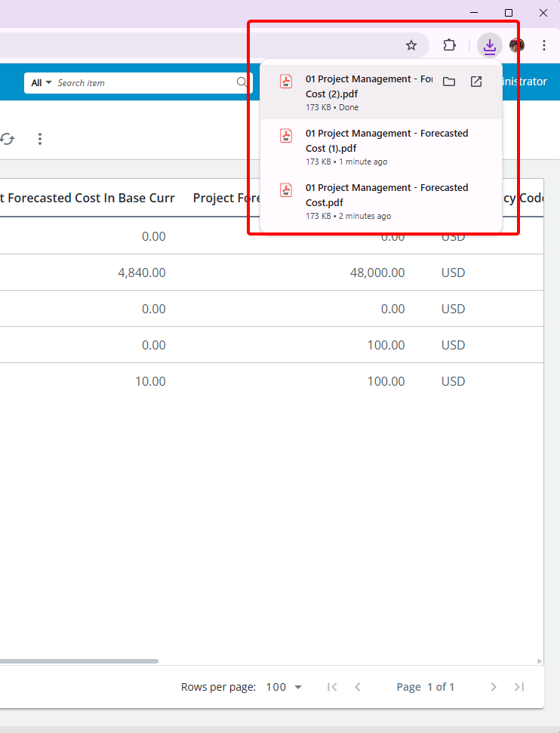The height and width of the screenshot is (733, 560).
Task: Open Forecasted Cost (2).pdf in new tab
Action: tap(476, 82)
